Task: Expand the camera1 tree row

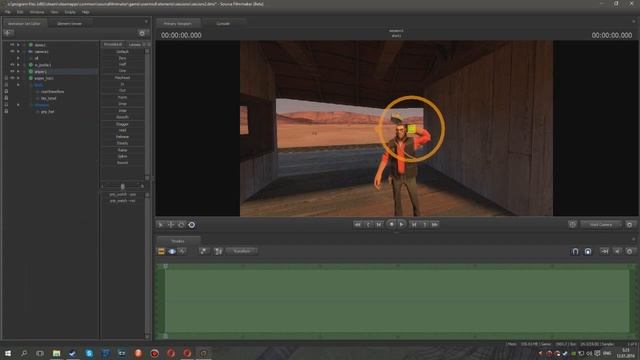Action: point(18,52)
